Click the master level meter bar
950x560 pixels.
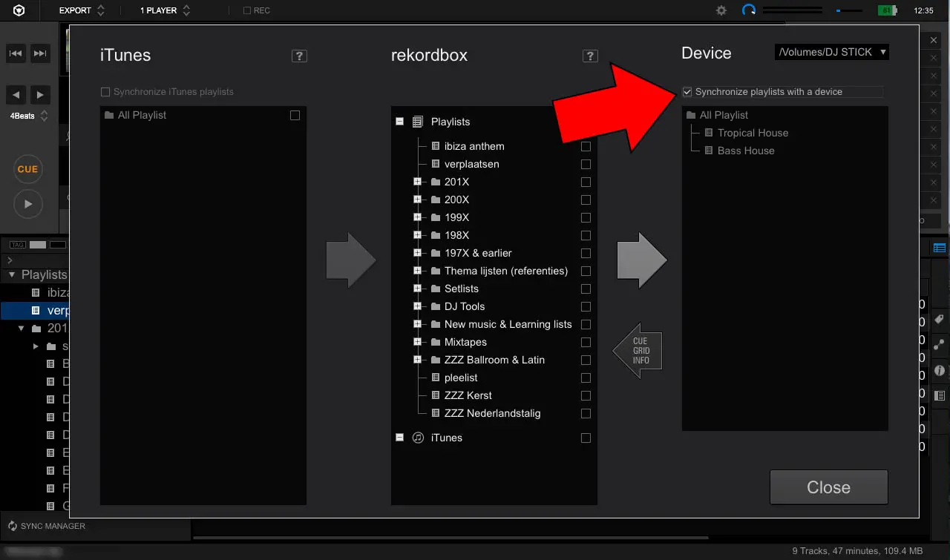(x=793, y=10)
